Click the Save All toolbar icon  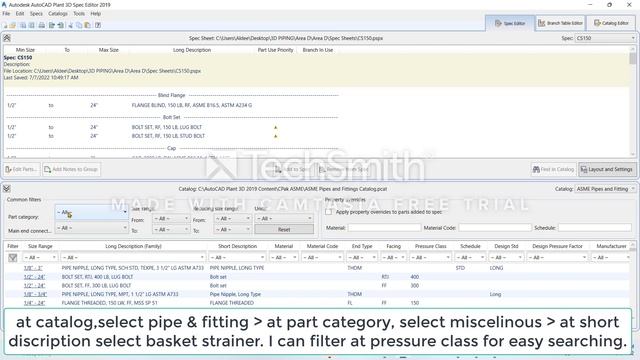pyautogui.click(x=31, y=25)
